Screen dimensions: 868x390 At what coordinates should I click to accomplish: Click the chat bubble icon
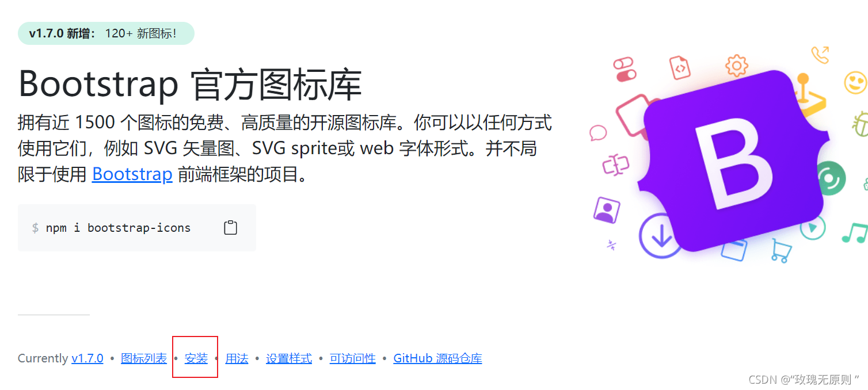point(599,133)
